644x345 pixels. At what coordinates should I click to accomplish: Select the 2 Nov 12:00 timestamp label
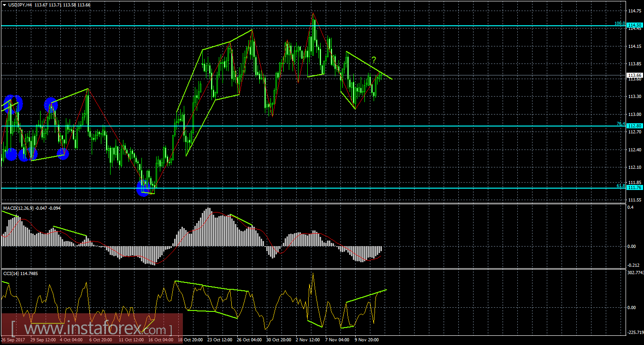308,340
